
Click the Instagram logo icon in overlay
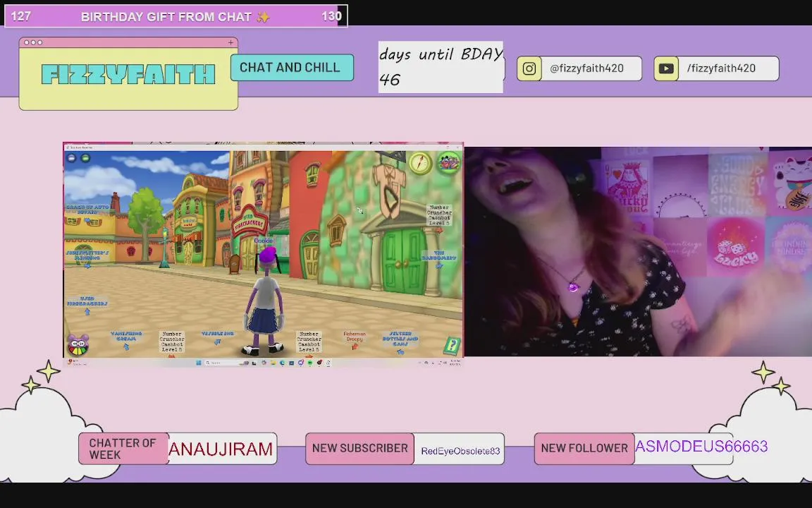coord(529,68)
